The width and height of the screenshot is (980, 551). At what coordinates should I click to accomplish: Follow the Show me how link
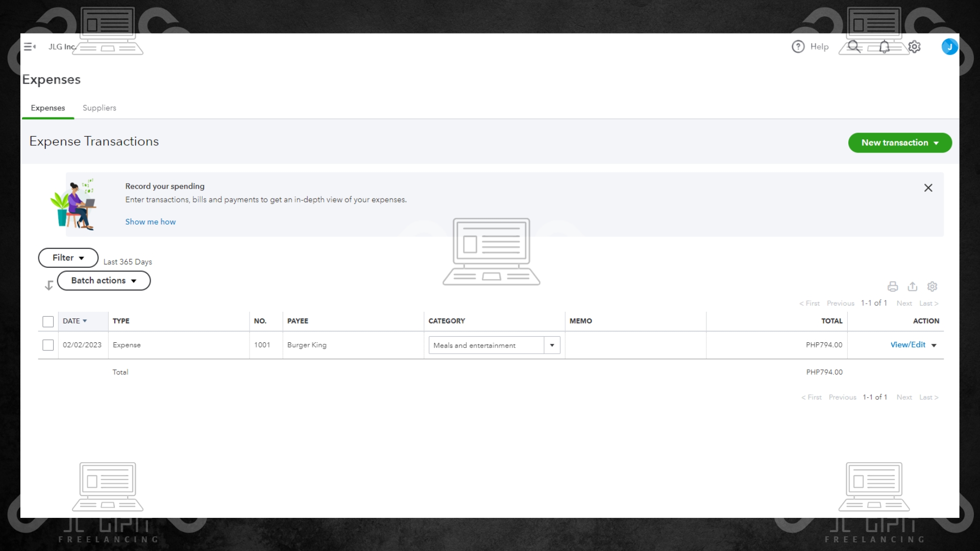pyautogui.click(x=150, y=221)
